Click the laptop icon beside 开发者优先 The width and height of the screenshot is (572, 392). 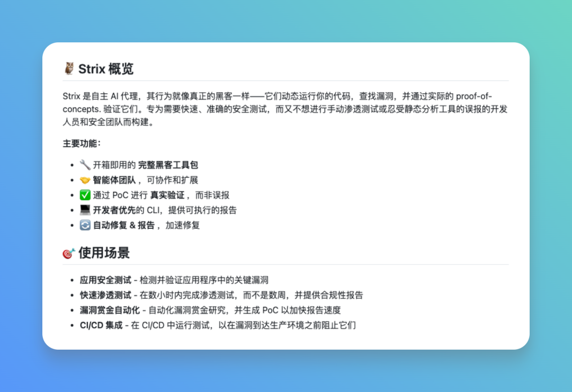tap(85, 210)
